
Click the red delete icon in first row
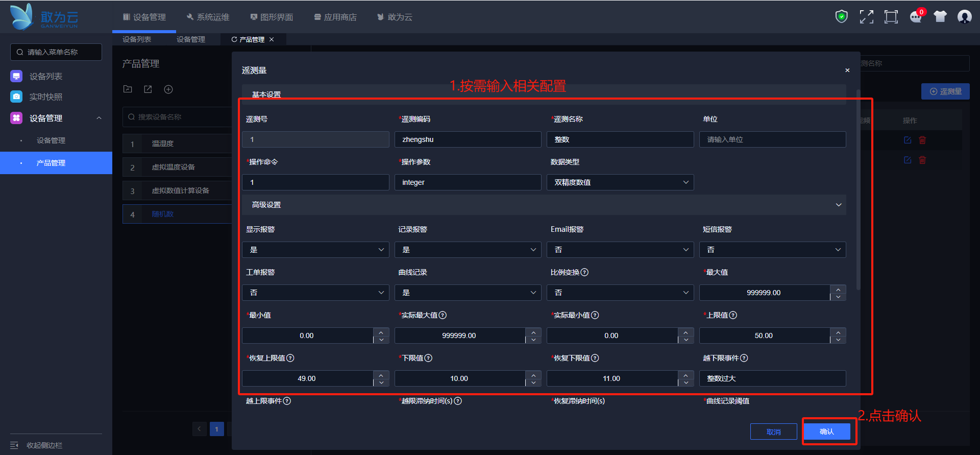[922, 140]
